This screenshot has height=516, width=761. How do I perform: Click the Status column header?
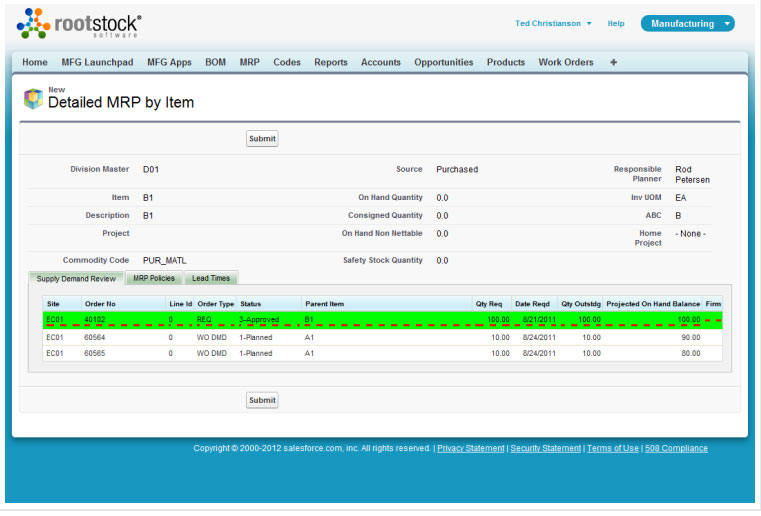coord(269,304)
